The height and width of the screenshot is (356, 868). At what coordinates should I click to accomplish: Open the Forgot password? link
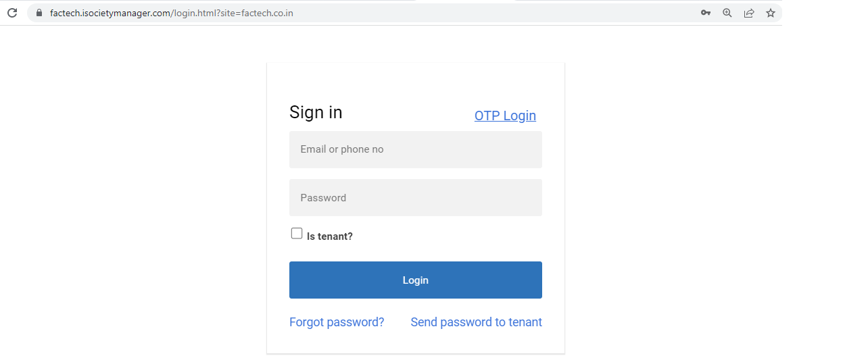click(337, 322)
